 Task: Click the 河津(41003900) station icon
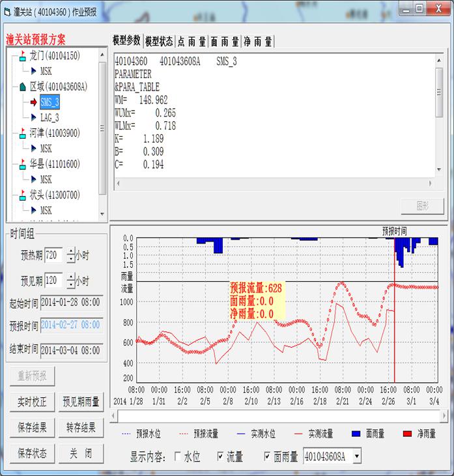click(x=23, y=133)
